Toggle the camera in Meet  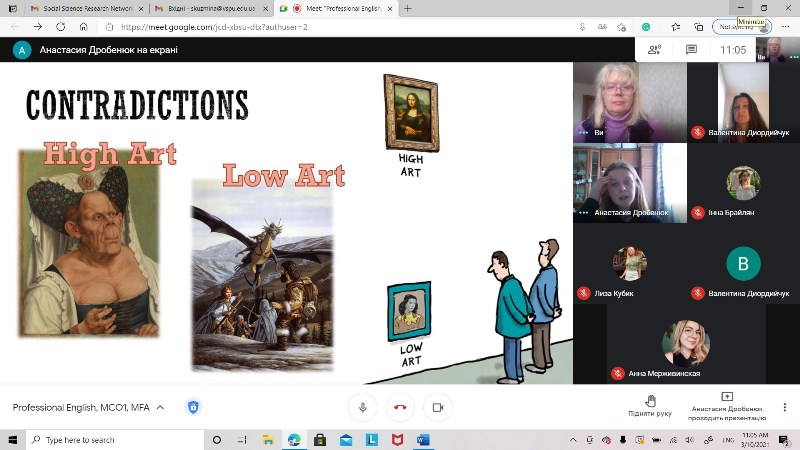438,407
